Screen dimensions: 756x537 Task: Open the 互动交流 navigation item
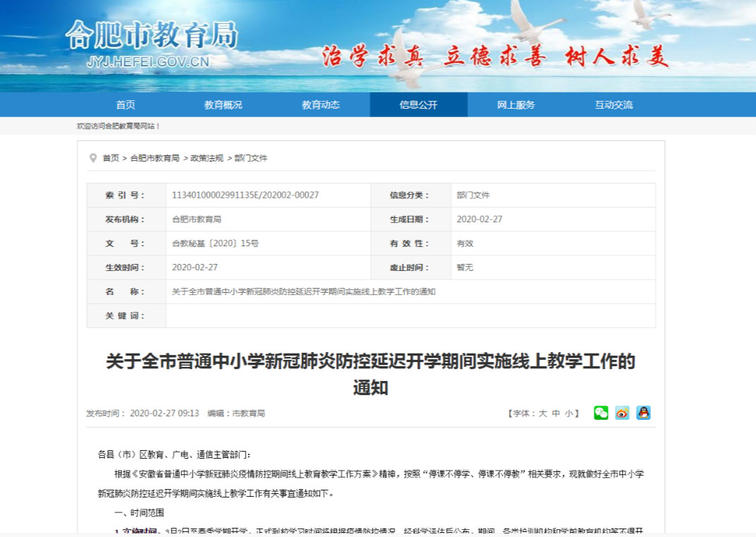click(613, 104)
